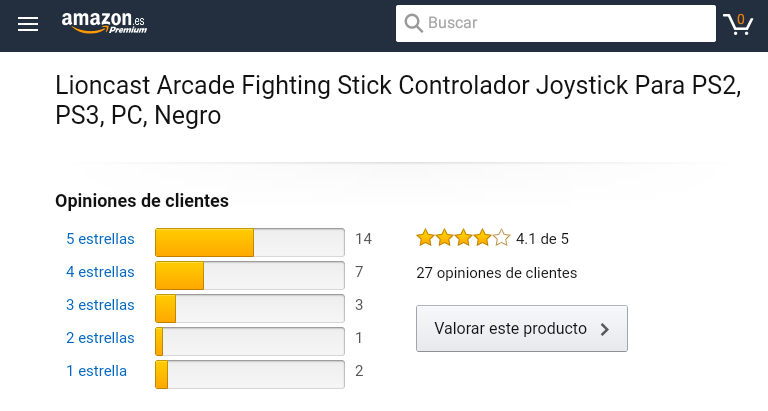The width and height of the screenshot is (768, 411).
Task: Click the Lioncast Arcade Fighting Stick title
Action: pyautogui.click(x=397, y=100)
